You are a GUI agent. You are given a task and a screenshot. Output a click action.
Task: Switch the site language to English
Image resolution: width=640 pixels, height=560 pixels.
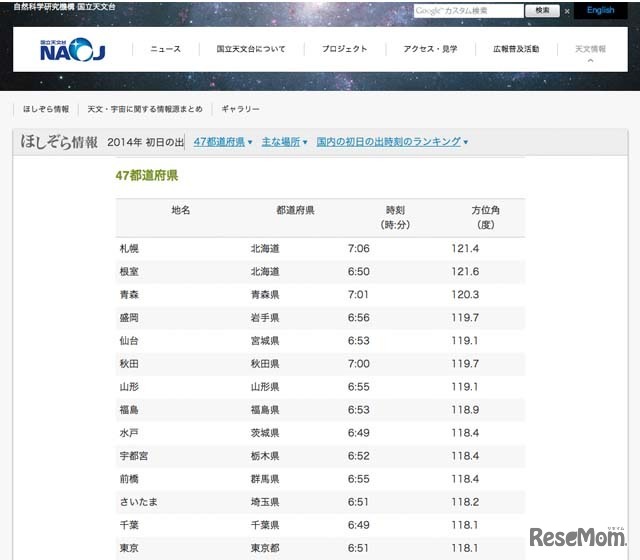point(600,11)
